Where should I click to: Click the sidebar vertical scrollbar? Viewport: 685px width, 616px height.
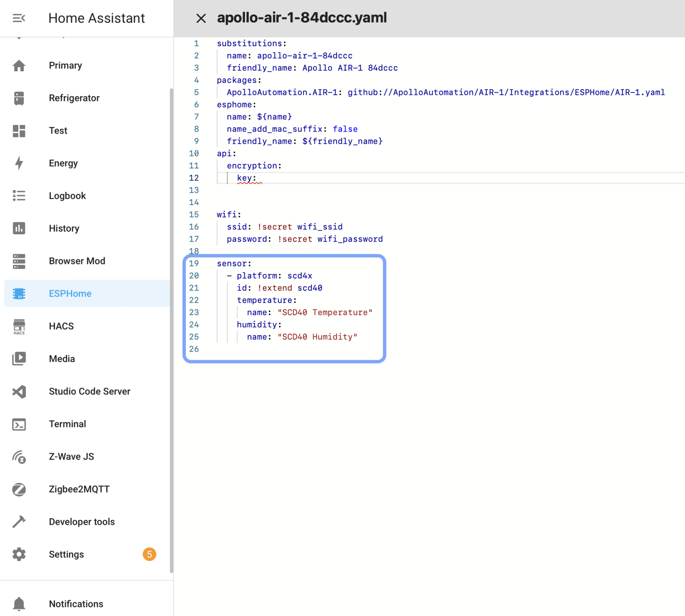172,330
